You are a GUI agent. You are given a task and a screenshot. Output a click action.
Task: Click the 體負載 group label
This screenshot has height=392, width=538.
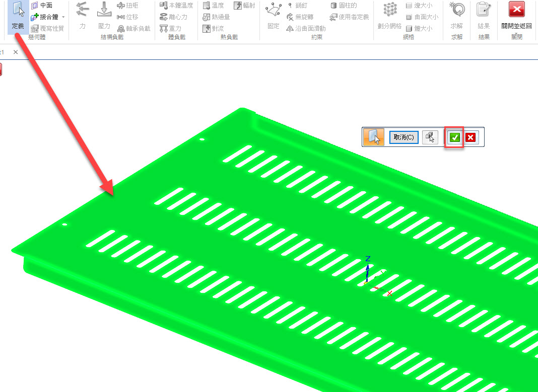coord(177,37)
